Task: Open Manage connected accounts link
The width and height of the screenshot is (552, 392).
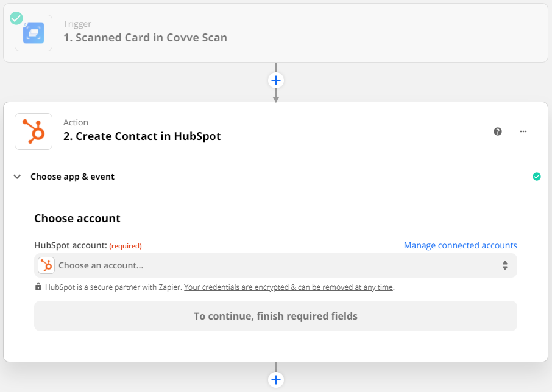Action: pyautogui.click(x=460, y=245)
